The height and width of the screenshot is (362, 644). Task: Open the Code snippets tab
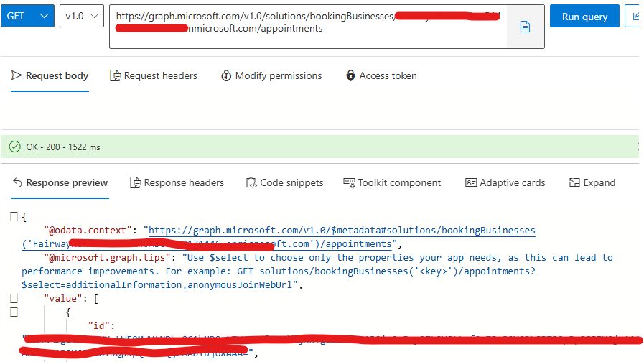(x=284, y=182)
